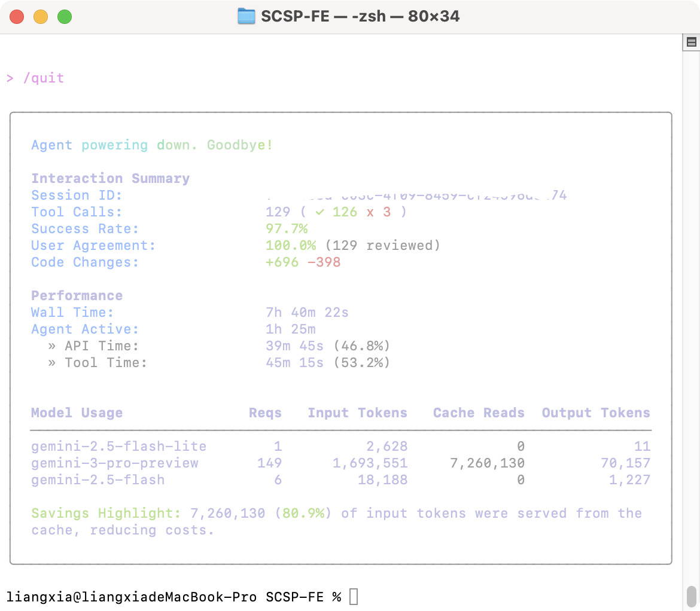Click 'Agent powering down. Goodbye!' message
This screenshot has height=611, width=700.
coord(152,145)
